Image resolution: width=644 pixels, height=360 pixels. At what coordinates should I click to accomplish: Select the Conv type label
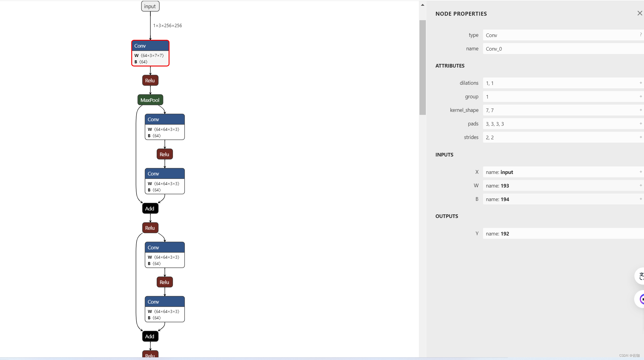coord(492,35)
